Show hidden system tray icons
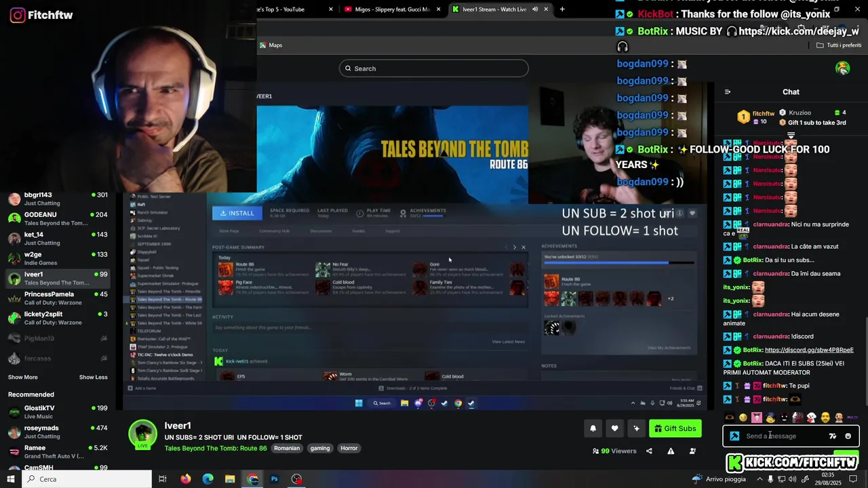Viewport: 868px width, 488px height. [x=759, y=479]
